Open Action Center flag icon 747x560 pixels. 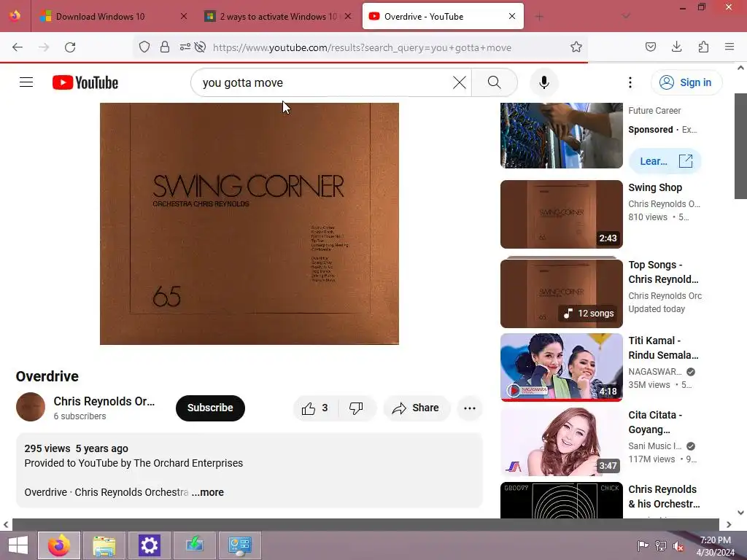(x=643, y=545)
